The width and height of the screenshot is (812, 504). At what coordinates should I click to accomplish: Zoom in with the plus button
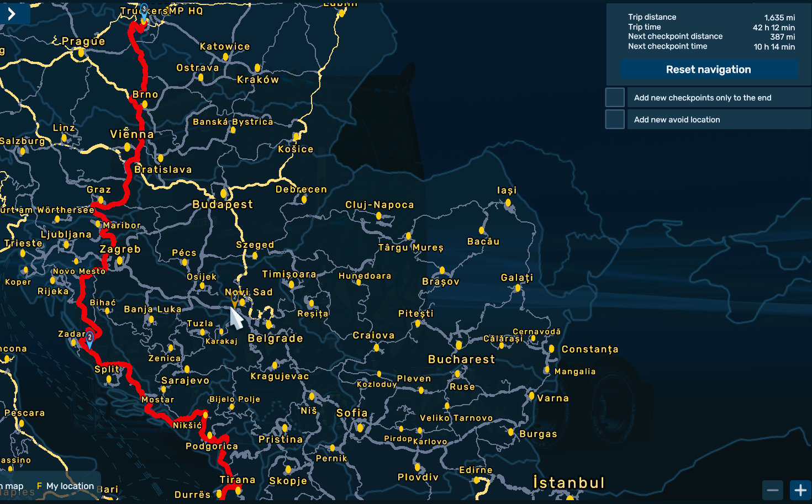pyautogui.click(x=800, y=490)
